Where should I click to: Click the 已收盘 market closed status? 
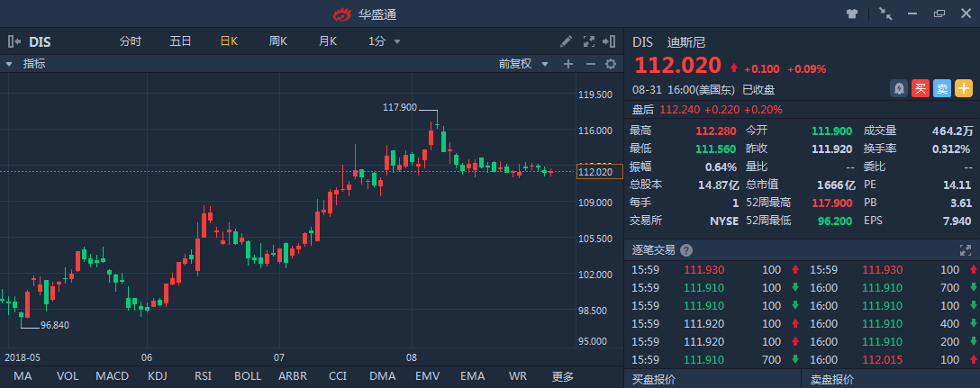coord(758,89)
